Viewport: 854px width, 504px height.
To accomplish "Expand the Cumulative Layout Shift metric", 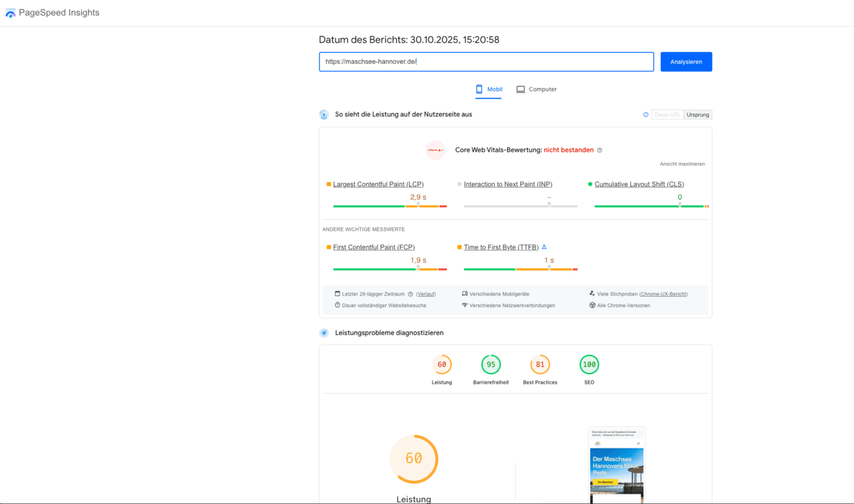I will tap(639, 184).
